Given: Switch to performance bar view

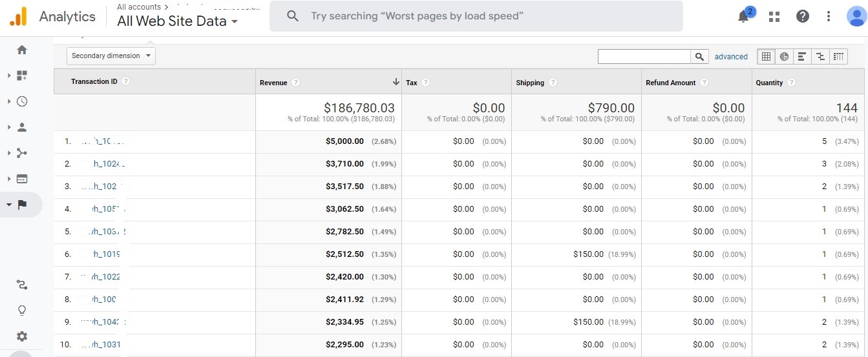Looking at the screenshot, I should coord(802,57).
